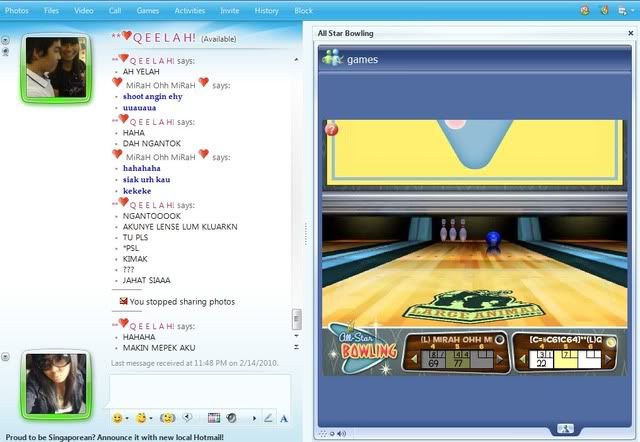Toggle Mirah's player status indicator

(x=500, y=340)
